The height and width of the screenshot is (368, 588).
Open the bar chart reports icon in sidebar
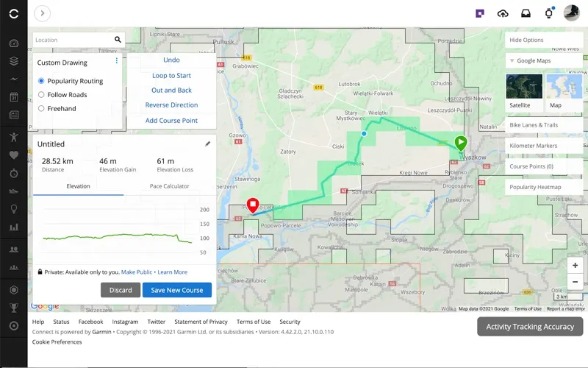click(x=14, y=227)
